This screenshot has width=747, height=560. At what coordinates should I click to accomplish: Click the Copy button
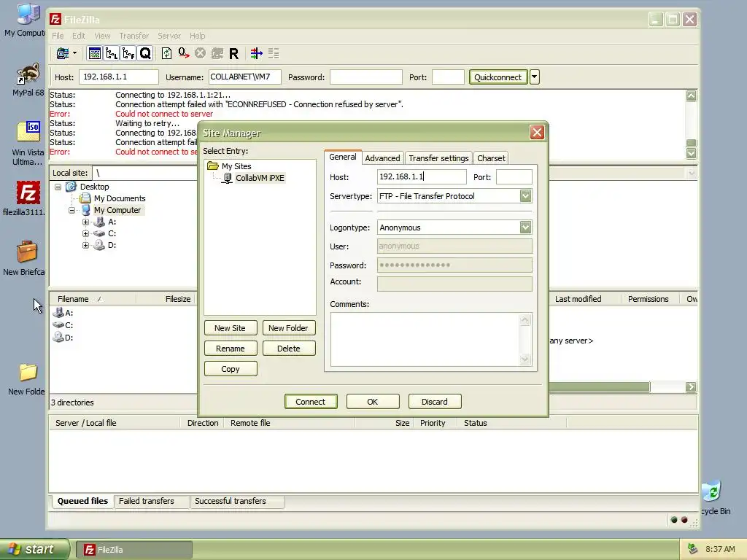coord(231,369)
